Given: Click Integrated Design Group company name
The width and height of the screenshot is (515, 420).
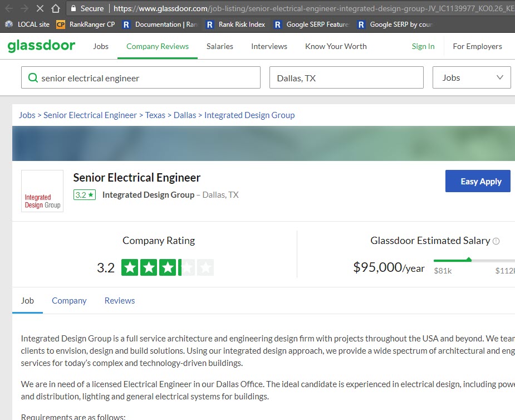Looking at the screenshot, I should [149, 195].
